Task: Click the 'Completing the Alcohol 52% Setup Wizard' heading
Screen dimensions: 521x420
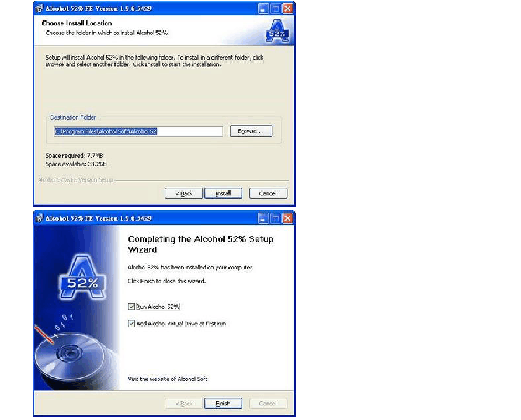Action: 201,244
